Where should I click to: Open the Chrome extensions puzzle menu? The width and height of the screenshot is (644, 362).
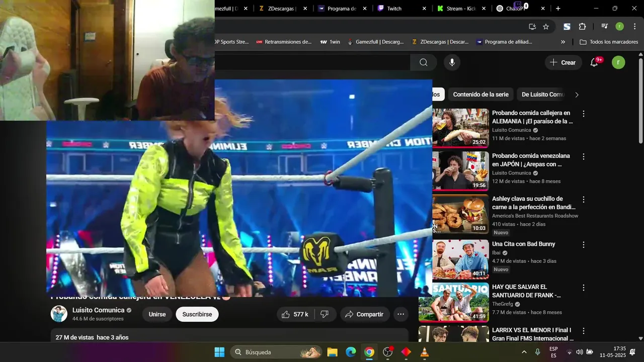coord(582,27)
